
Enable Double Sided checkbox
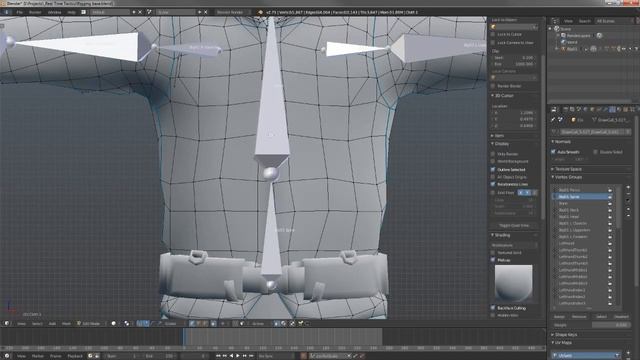point(596,152)
